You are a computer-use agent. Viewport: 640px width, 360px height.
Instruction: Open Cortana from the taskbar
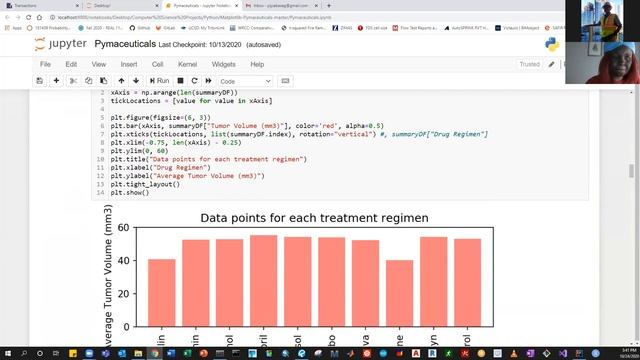(40, 353)
